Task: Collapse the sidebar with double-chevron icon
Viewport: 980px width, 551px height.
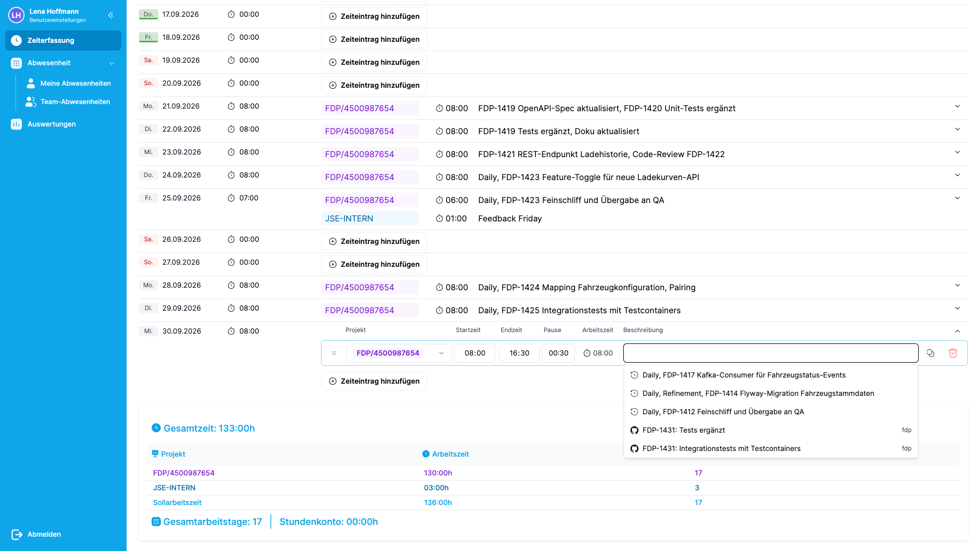Action: click(111, 15)
